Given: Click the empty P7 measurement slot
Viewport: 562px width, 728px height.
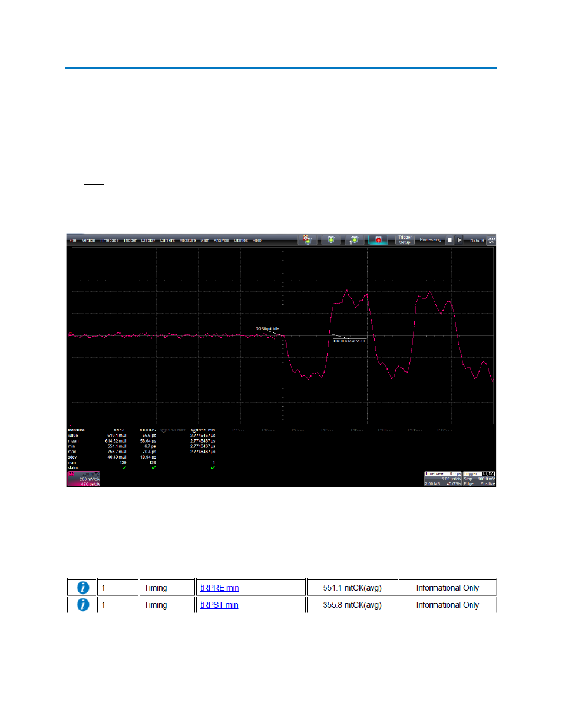Looking at the screenshot, I should click(297, 430).
